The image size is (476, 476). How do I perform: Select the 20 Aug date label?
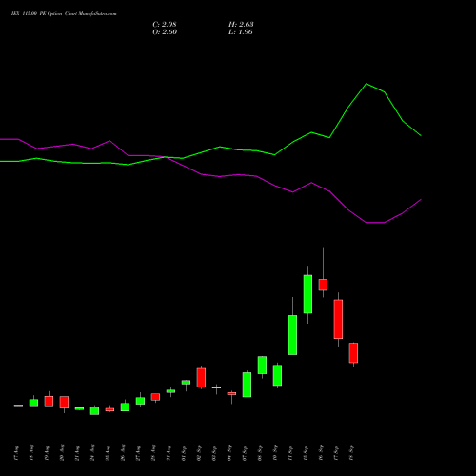[x=62, y=453]
